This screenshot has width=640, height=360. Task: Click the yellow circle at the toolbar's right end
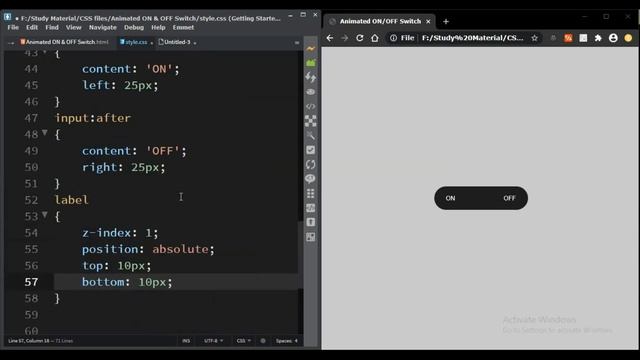tap(628, 38)
